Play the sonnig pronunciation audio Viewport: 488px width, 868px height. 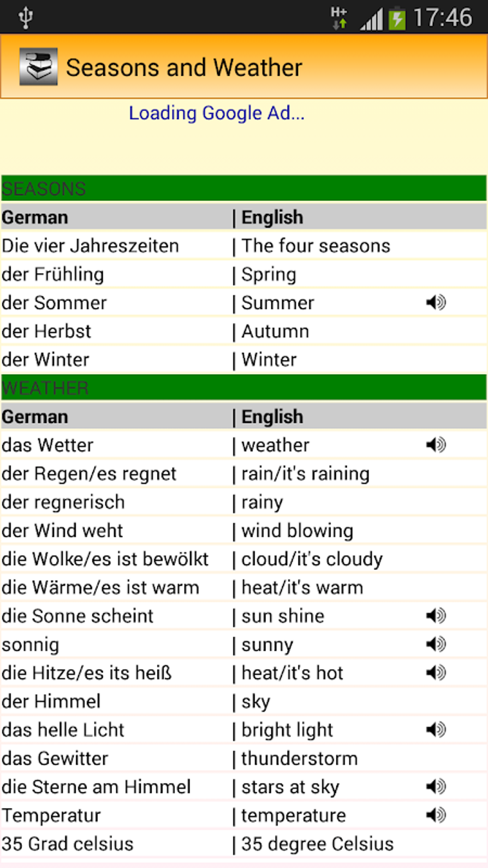tap(436, 644)
